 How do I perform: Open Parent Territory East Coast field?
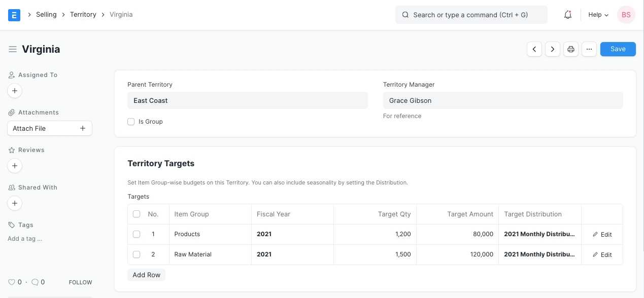[x=247, y=100]
